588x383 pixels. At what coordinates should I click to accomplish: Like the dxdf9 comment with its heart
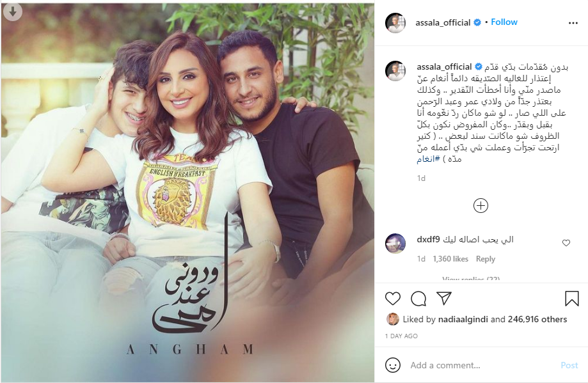click(566, 243)
